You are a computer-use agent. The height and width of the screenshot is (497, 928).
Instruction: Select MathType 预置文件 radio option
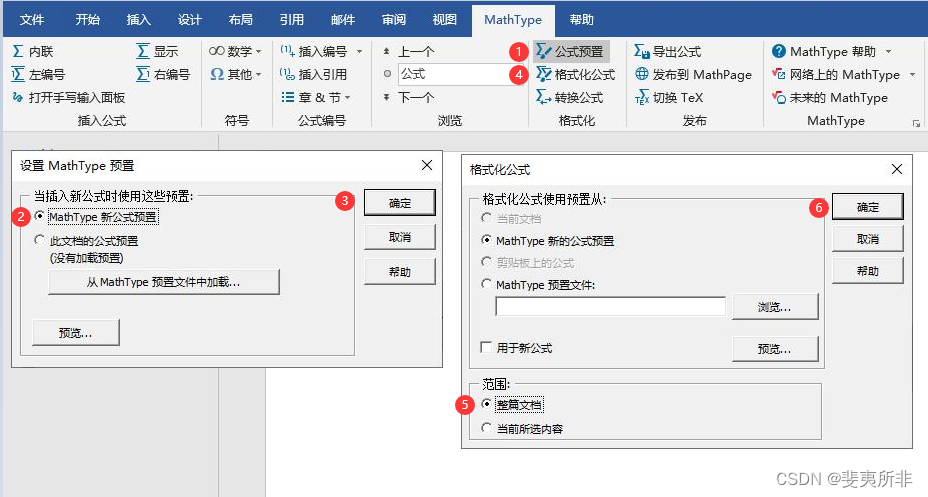point(486,285)
